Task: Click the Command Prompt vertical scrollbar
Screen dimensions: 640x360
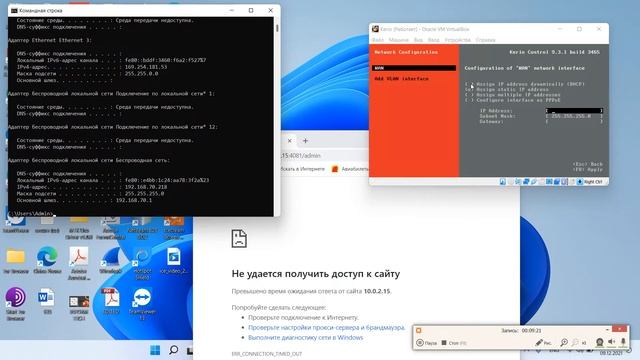Action: pos(277,116)
